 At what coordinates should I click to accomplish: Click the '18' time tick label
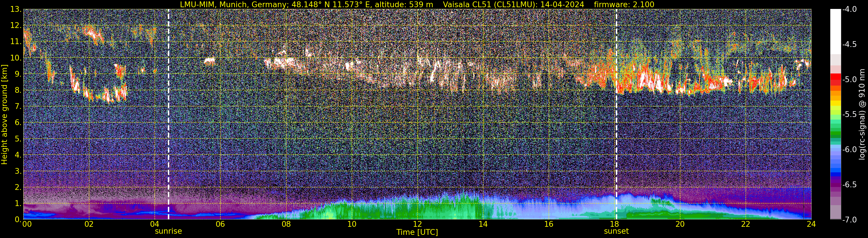(614, 224)
